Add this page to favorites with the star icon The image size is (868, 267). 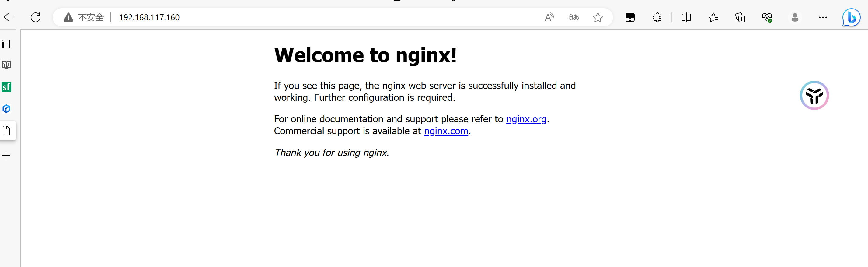coord(598,17)
